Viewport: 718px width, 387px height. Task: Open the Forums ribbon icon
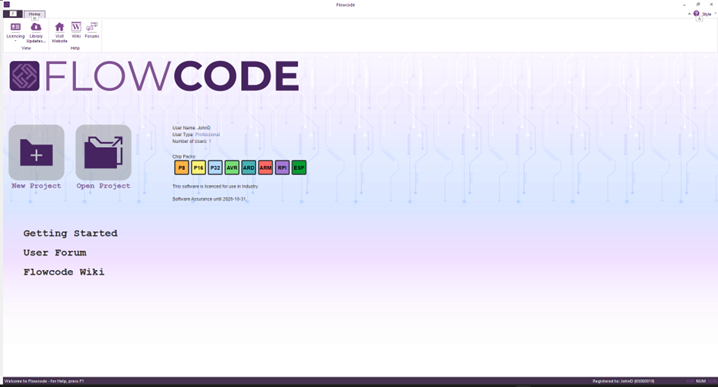[x=92, y=27]
